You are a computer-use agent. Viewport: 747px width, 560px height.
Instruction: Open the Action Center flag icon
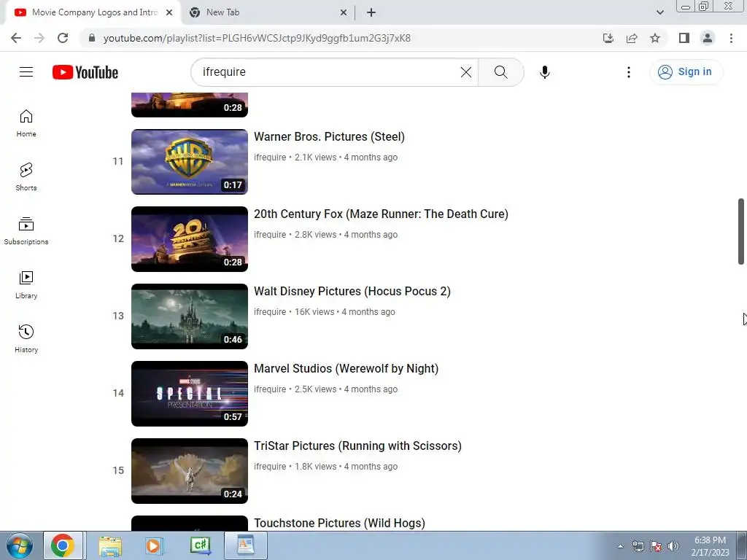[x=656, y=546]
